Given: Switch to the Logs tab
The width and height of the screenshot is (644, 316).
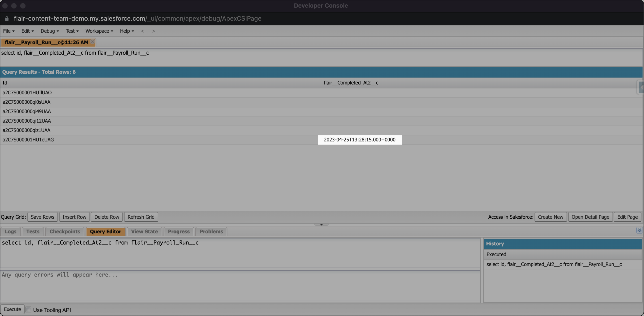Looking at the screenshot, I should click(x=11, y=232).
